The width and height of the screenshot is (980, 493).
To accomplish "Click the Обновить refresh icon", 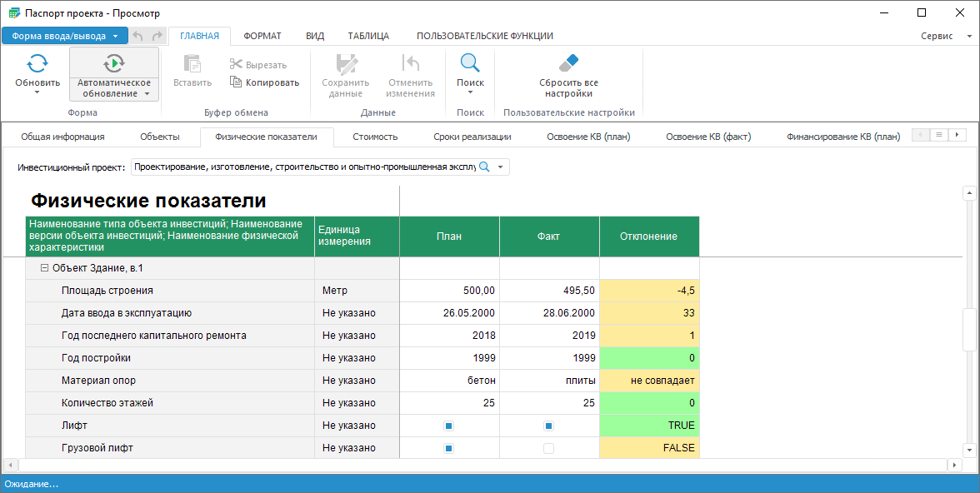I will pos(37,64).
